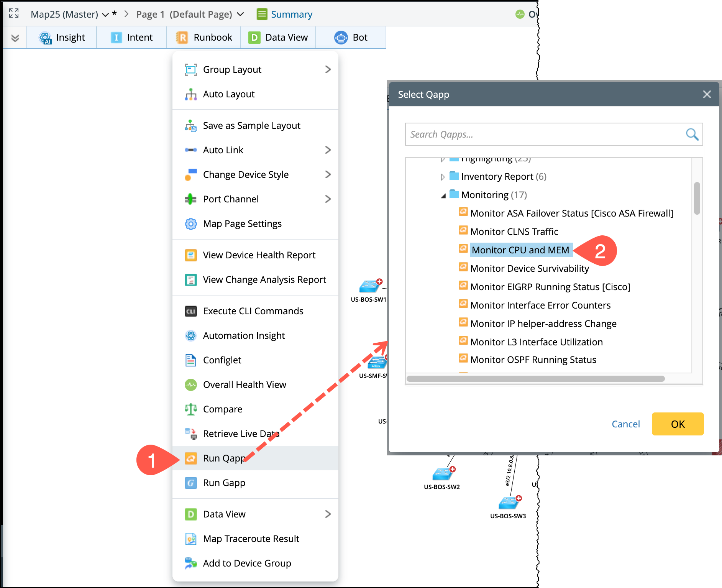Expand the Change Device Style submenu arrow
Viewport: 722px width, 588px height.
pos(328,174)
